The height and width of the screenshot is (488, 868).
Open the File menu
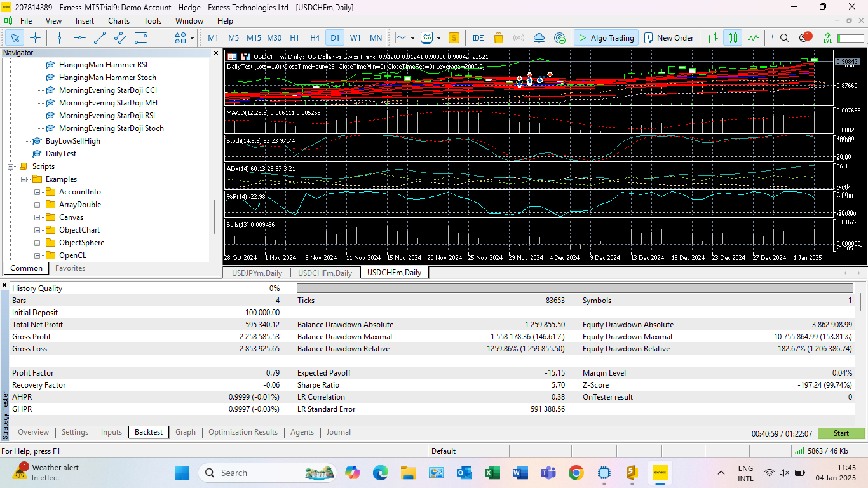point(26,21)
